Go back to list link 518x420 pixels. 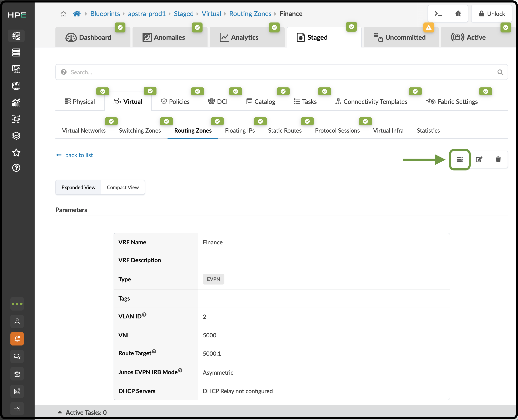click(75, 155)
